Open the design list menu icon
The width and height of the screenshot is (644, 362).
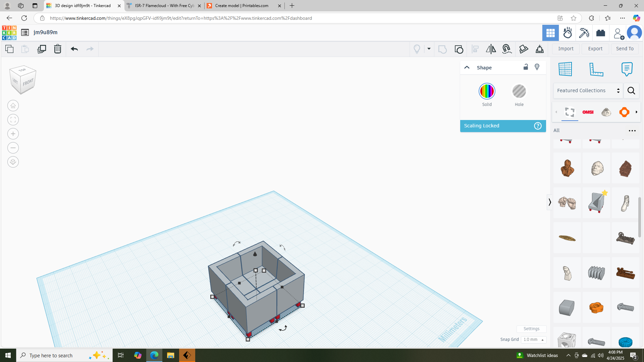pos(25,33)
